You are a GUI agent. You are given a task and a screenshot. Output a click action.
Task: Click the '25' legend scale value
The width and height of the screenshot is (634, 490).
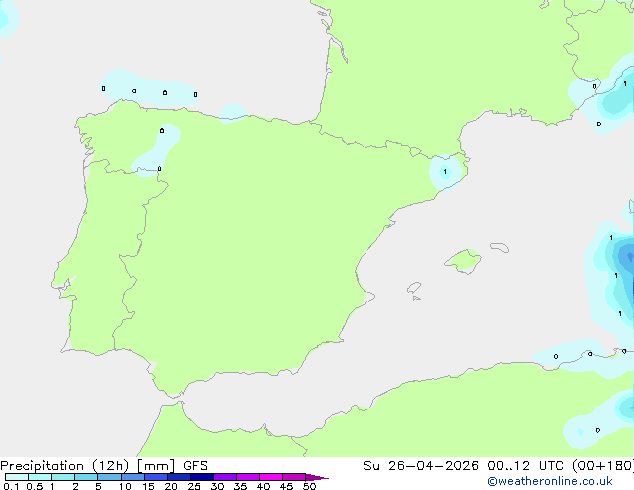(194, 486)
